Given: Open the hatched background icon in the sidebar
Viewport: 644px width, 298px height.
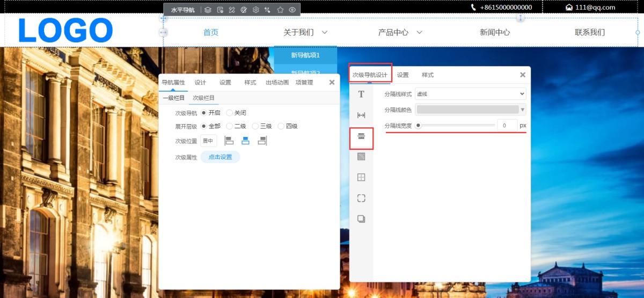Looking at the screenshot, I should click(361, 157).
